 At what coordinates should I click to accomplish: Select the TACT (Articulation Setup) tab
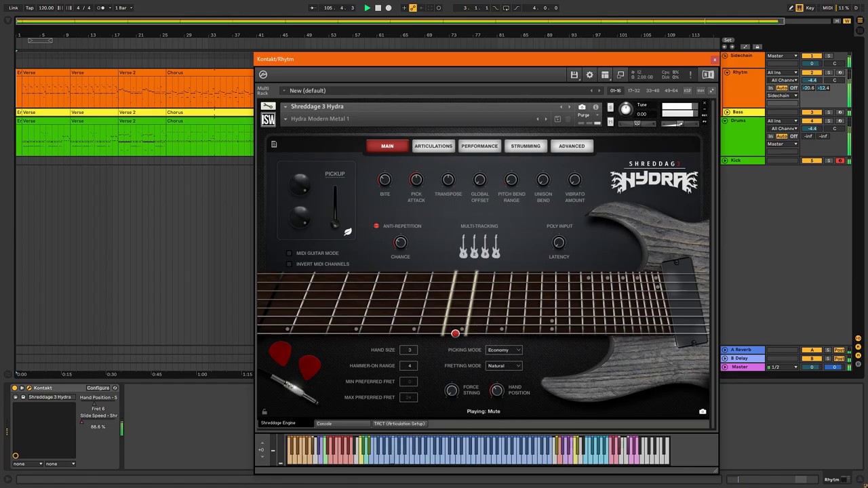coord(399,424)
